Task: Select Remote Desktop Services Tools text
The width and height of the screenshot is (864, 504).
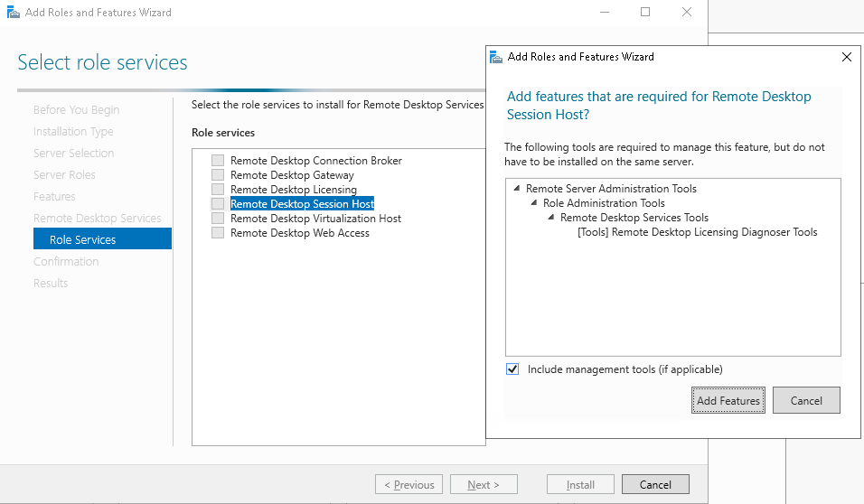Action: point(634,217)
